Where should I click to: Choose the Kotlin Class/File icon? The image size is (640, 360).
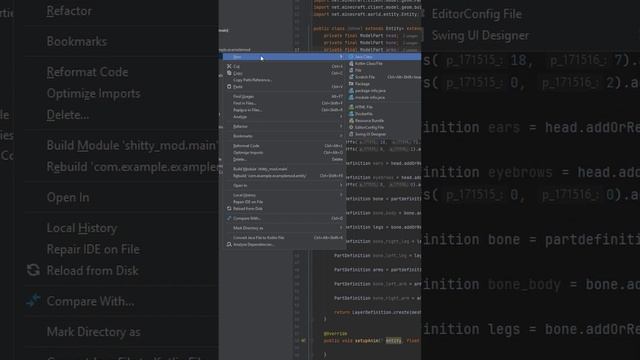[x=351, y=64]
